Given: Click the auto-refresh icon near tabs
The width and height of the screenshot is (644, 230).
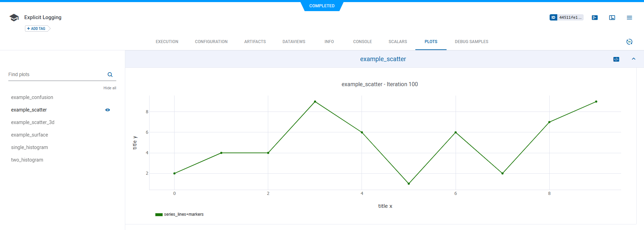Looking at the screenshot, I should point(629,42).
